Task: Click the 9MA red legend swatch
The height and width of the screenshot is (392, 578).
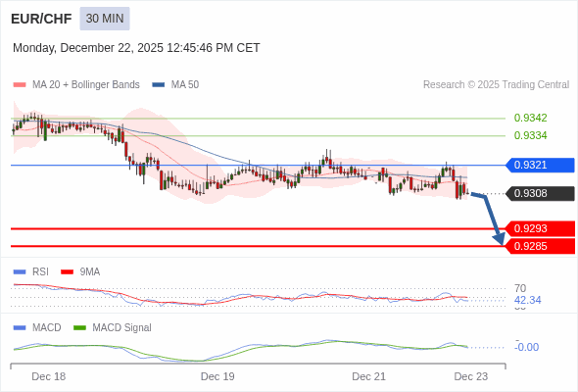Action: point(67,272)
